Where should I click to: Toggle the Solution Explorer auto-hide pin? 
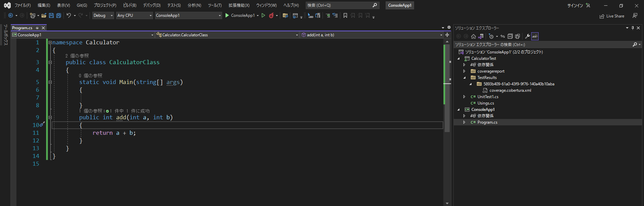click(x=633, y=28)
